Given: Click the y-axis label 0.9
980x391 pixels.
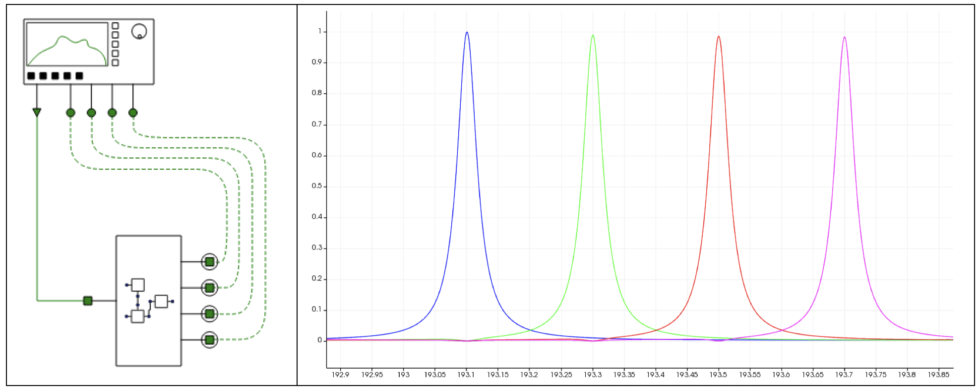Looking at the screenshot, I should point(316,62).
